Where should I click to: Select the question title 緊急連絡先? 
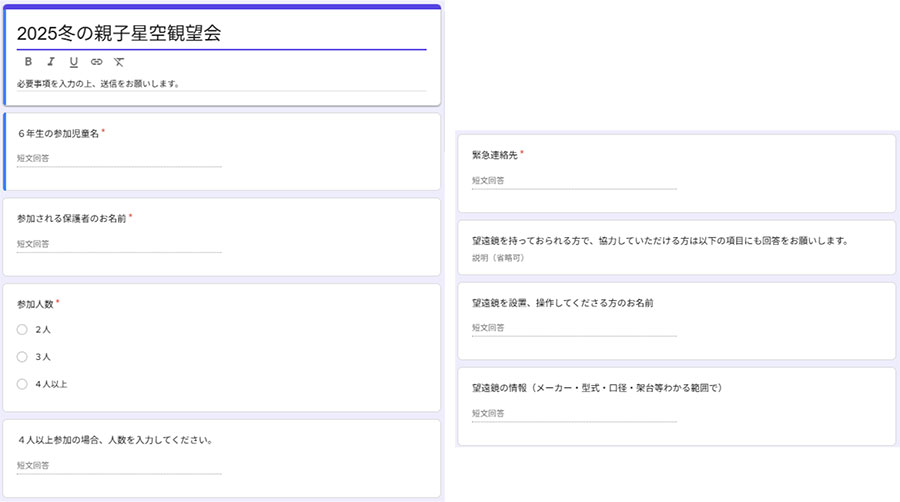[x=495, y=155]
